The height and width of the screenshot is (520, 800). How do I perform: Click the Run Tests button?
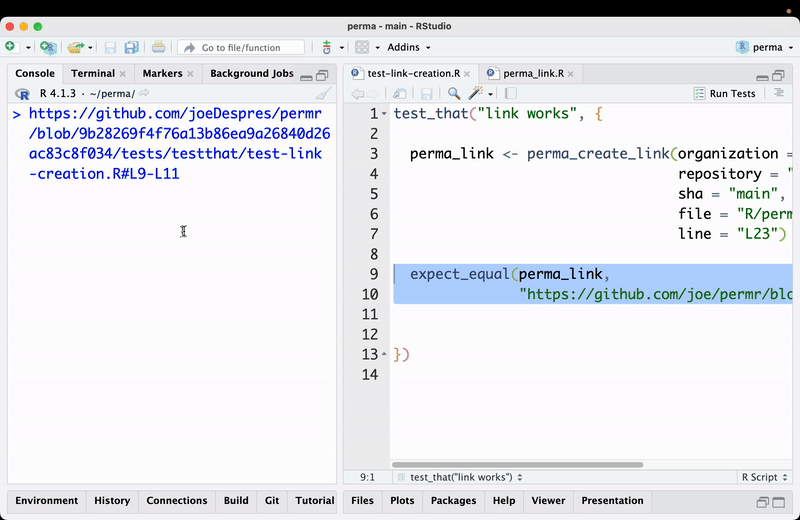(x=724, y=93)
